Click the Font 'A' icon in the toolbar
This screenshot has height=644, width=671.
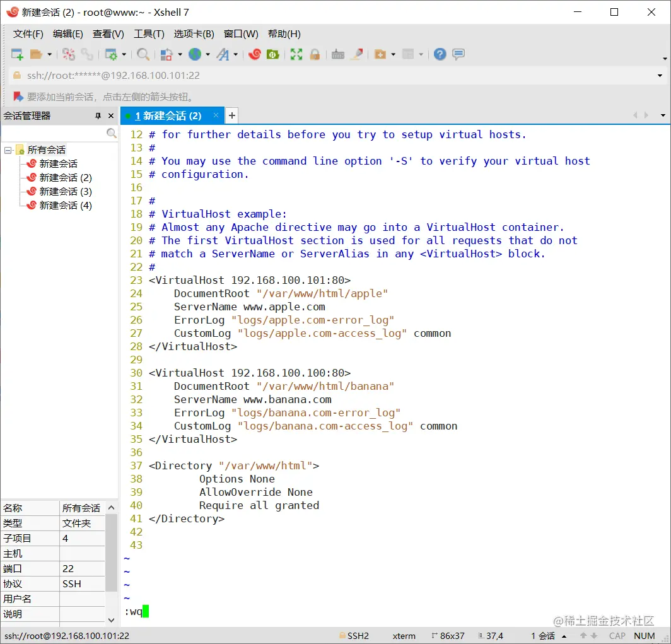click(223, 54)
